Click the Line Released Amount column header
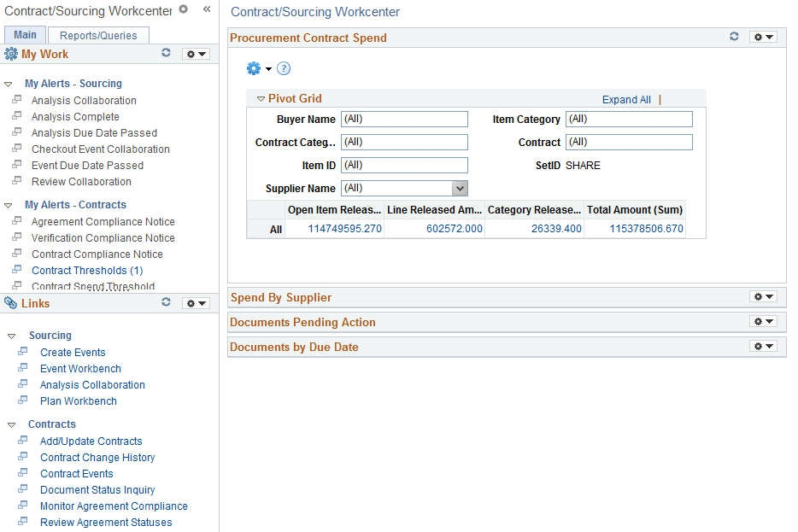The image size is (798, 532). point(434,210)
